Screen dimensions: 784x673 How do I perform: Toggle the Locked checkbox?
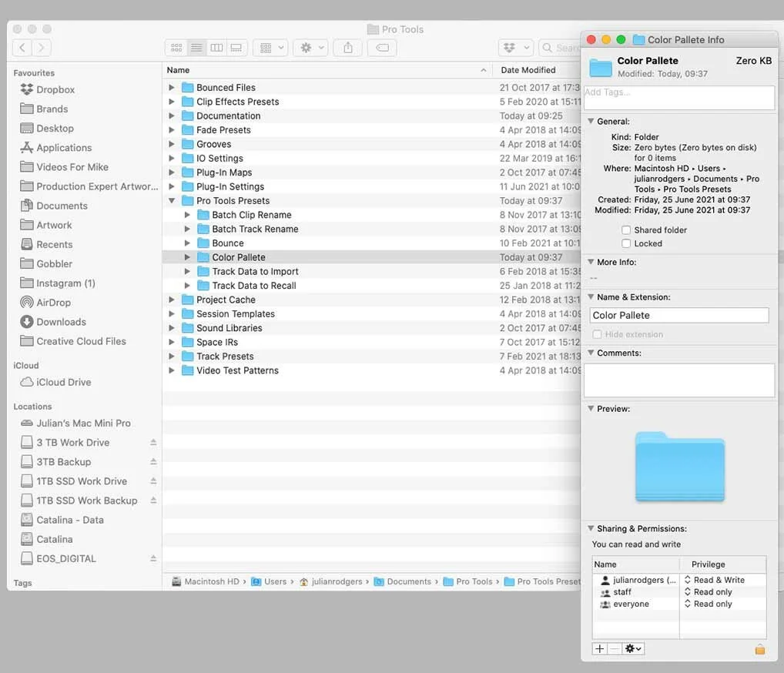pyautogui.click(x=626, y=243)
